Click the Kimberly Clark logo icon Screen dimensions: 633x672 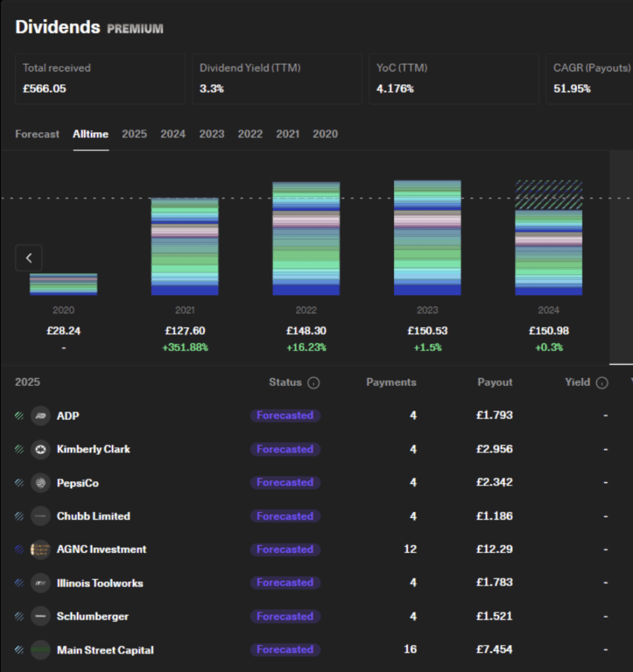coord(41,449)
